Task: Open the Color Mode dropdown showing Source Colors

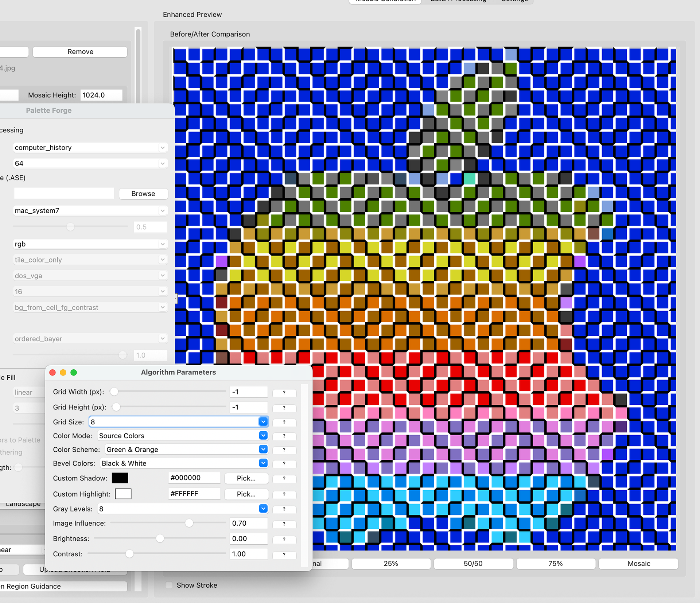Action: pos(263,435)
